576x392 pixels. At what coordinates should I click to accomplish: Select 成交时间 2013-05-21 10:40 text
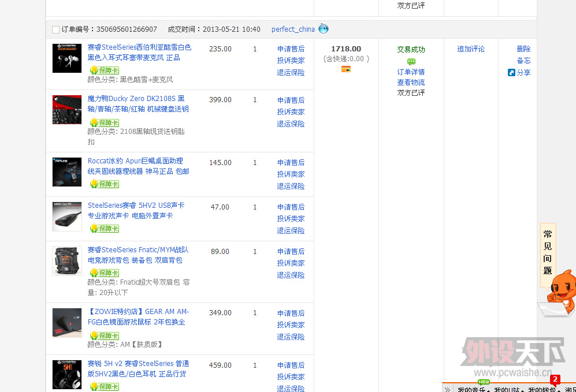[214, 29]
